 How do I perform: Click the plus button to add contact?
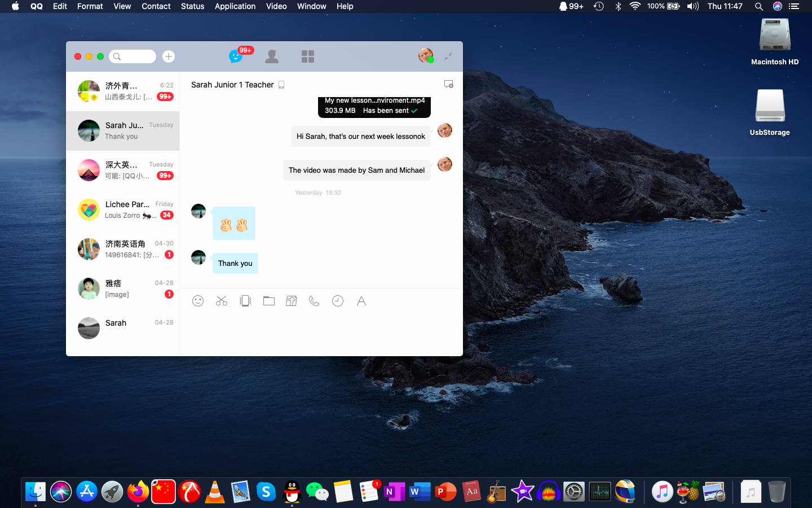[168, 56]
